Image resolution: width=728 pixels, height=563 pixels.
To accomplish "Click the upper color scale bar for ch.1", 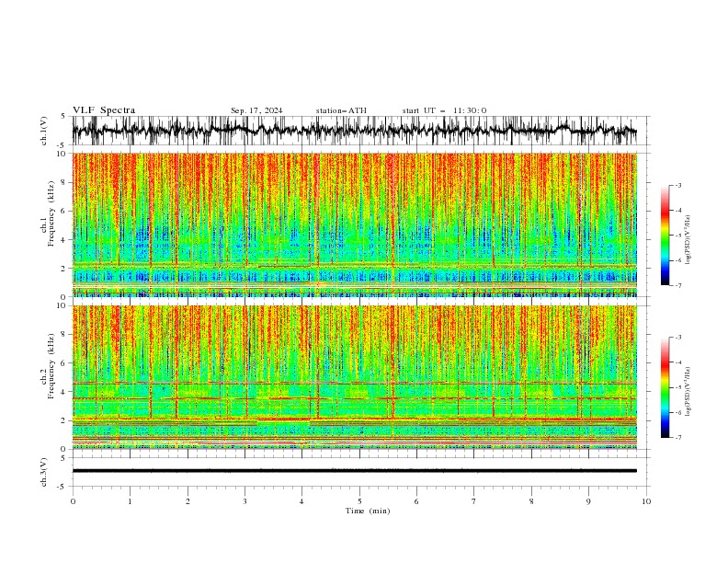I will tap(665, 236).
